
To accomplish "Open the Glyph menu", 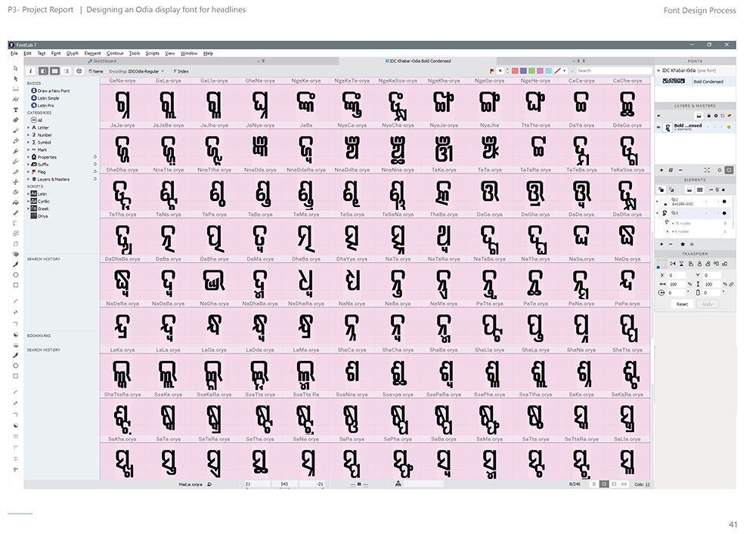I will (x=73, y=54).
